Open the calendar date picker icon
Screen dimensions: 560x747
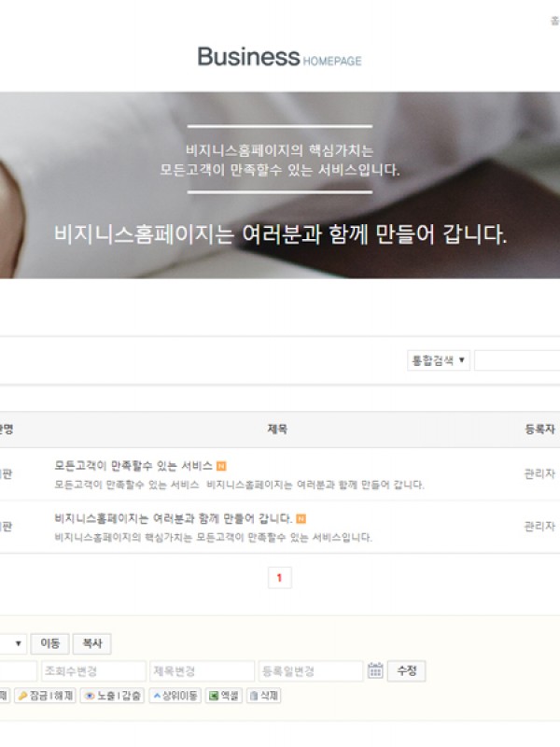click(x=375, y=670)
